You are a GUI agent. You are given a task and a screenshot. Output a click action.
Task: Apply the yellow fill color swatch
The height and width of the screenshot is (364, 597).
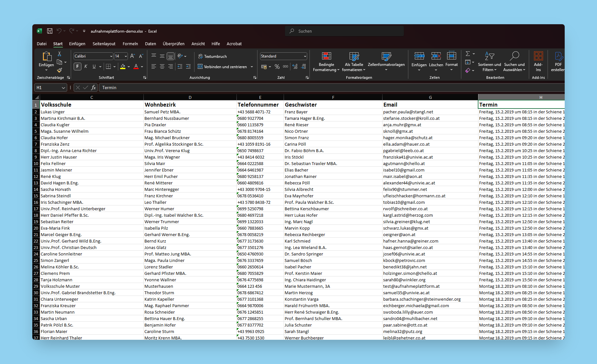[x=123, y=67]
